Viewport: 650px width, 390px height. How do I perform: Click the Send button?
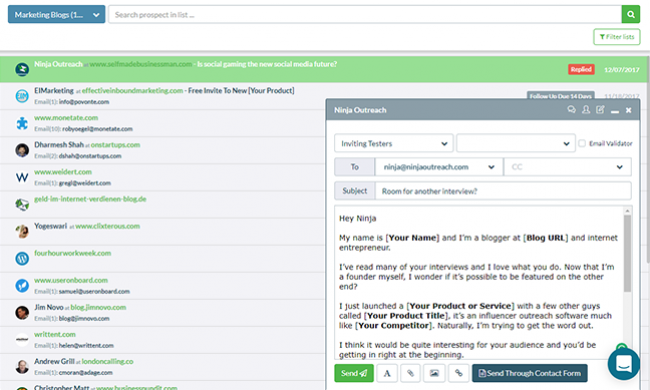pyautogui.click(x=354, y=373)
